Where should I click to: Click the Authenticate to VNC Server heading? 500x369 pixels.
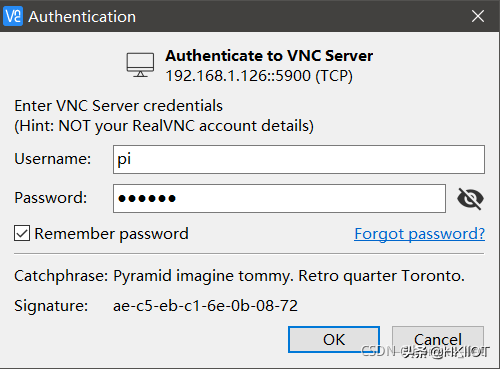(x=269, y=56)
